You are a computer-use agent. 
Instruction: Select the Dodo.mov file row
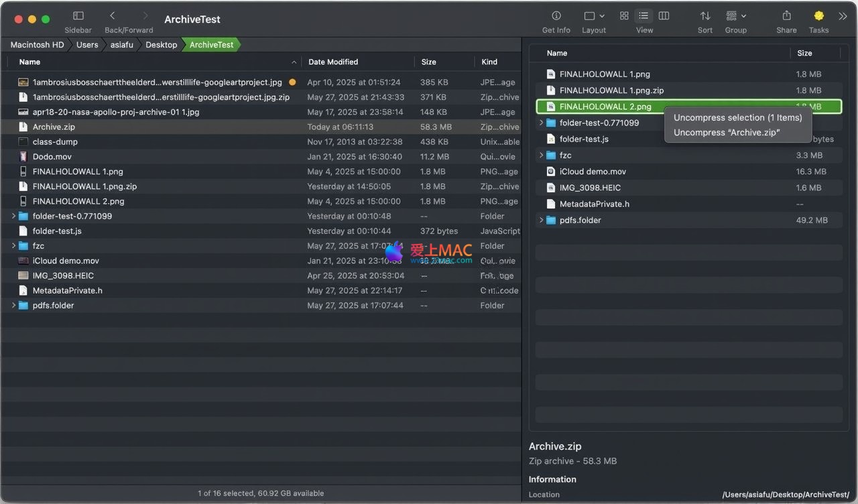coord(52,157)
